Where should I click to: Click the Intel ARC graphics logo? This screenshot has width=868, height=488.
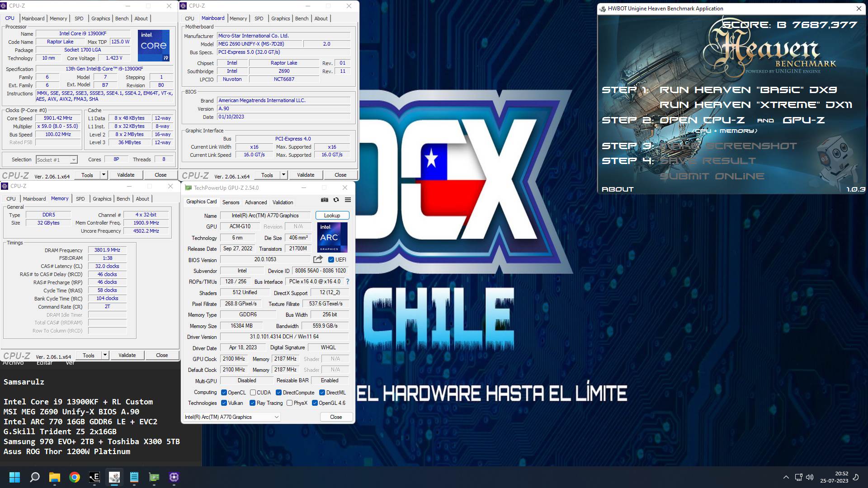click(x=332, y=237)
